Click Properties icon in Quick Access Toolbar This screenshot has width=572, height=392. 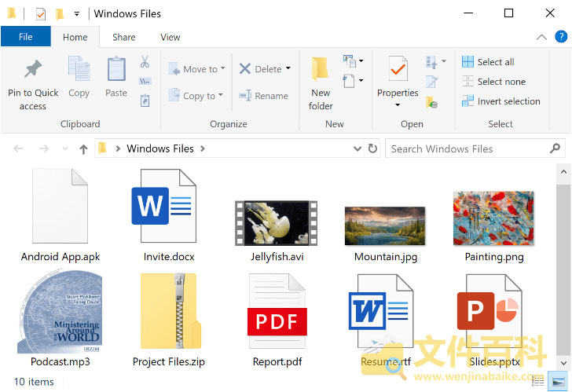pos(41,14)
